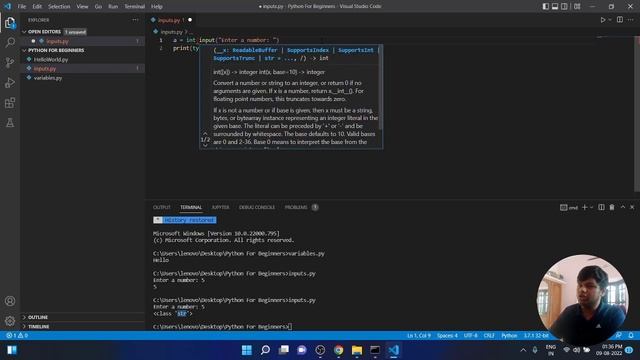Maximize the panel with up chevron

(x=623, y=207)
